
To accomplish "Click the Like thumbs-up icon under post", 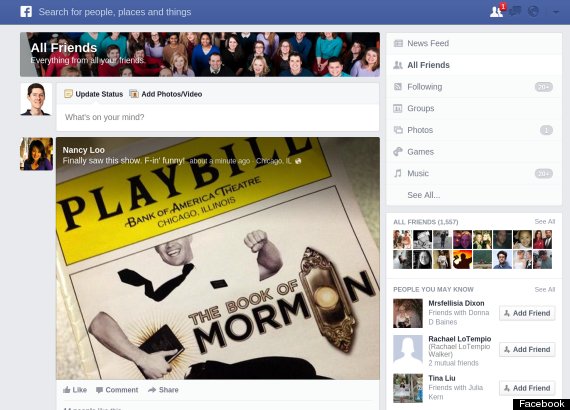I will [x=67, y=390].
